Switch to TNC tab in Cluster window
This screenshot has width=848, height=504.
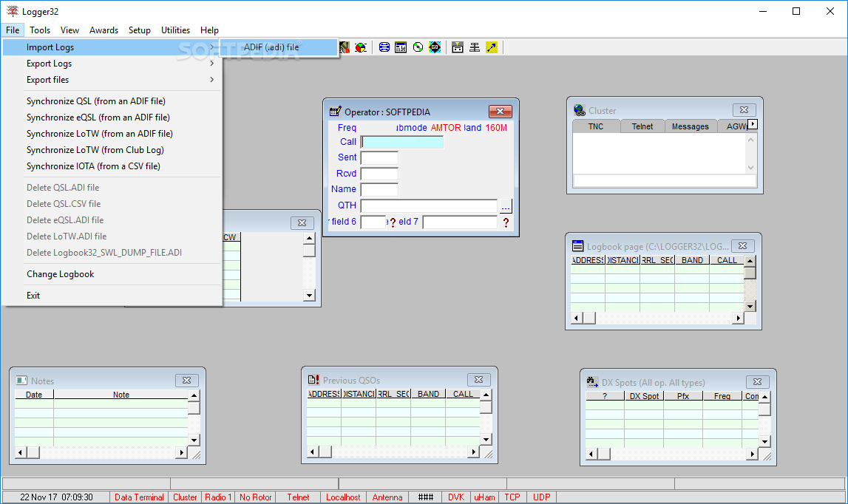click(595, 126)
